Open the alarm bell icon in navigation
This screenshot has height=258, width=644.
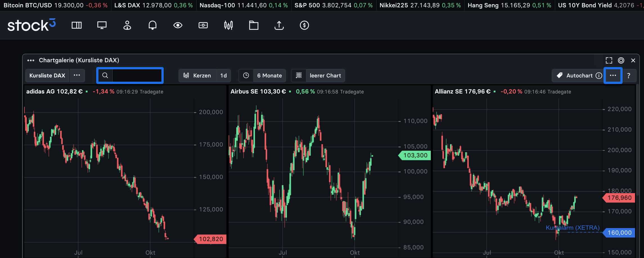point(152,25)
